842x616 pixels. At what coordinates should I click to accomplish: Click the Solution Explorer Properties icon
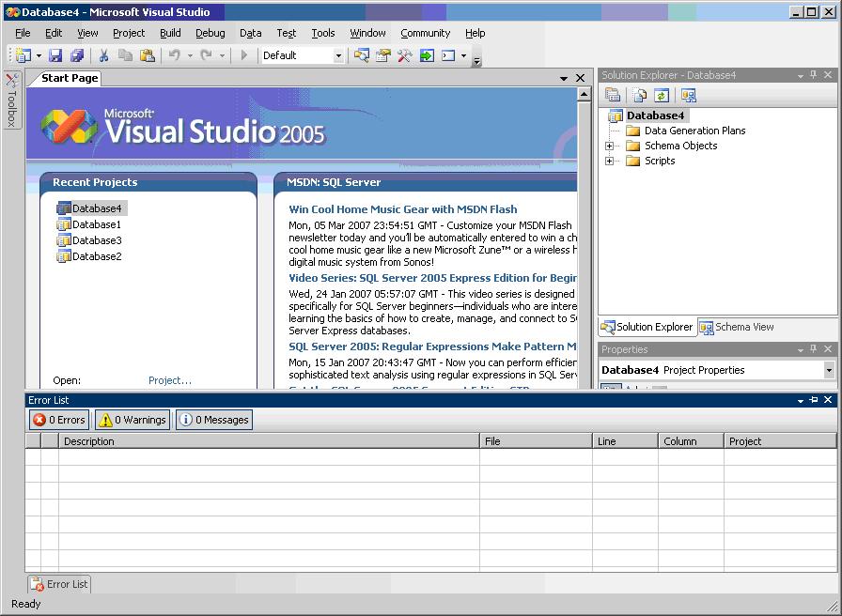tap(613, 96)
